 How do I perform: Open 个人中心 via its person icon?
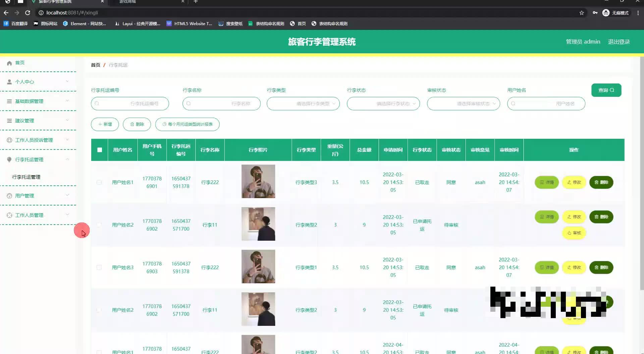click(9, 81)
